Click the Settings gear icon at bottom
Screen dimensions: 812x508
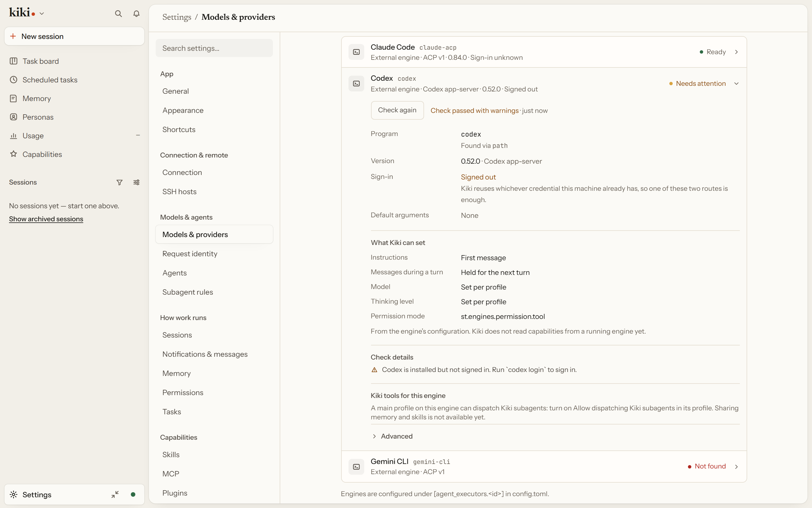pyautogui.click(x=14, y=494)
